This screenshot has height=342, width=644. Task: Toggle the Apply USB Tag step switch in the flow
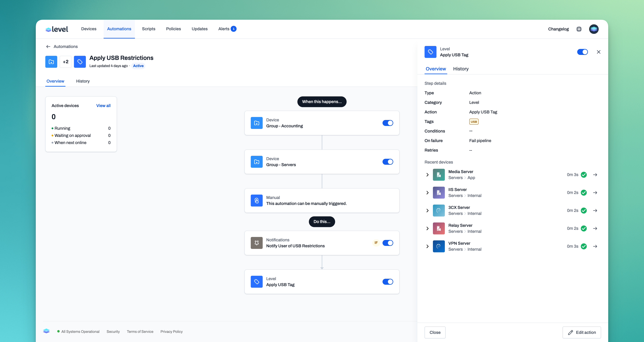tap(388, 282)
